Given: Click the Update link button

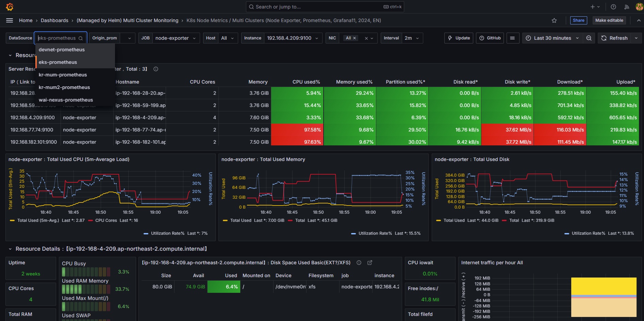Looking at the screenshot, I should click(x=459, y=38).
